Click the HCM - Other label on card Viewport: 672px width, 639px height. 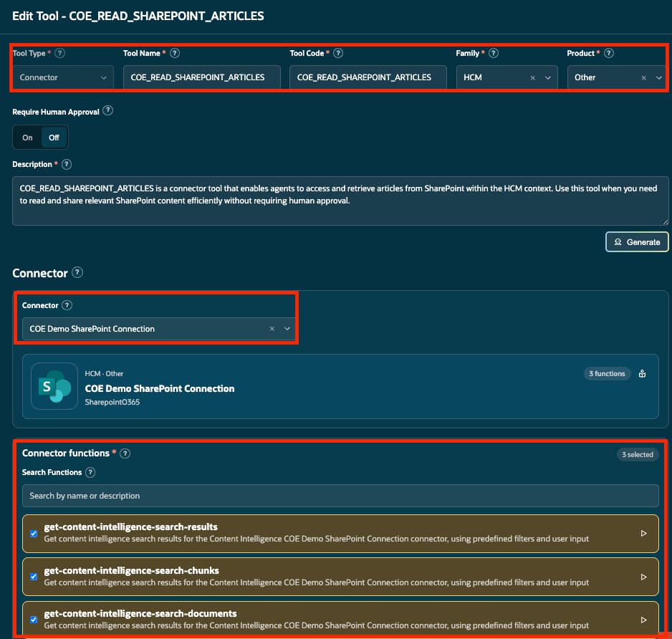click(104, 374)
